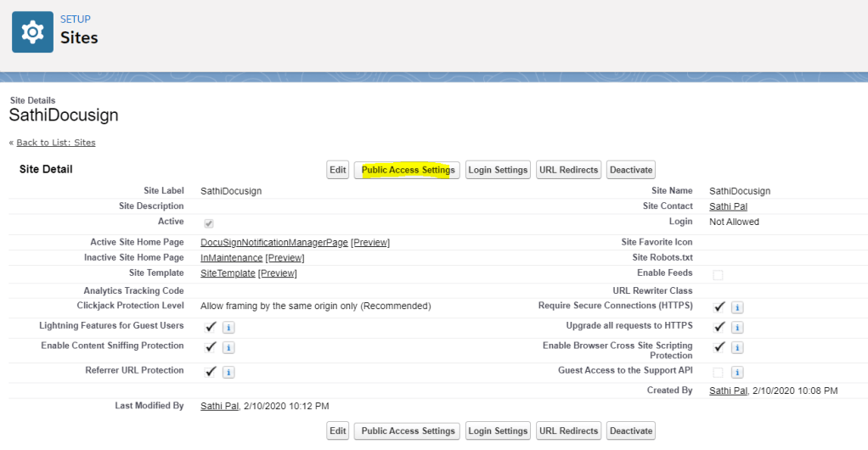The width and height of the screenshot is (868, 450).
Task: Show info for Referrer URL Protection
Action: 228,372
